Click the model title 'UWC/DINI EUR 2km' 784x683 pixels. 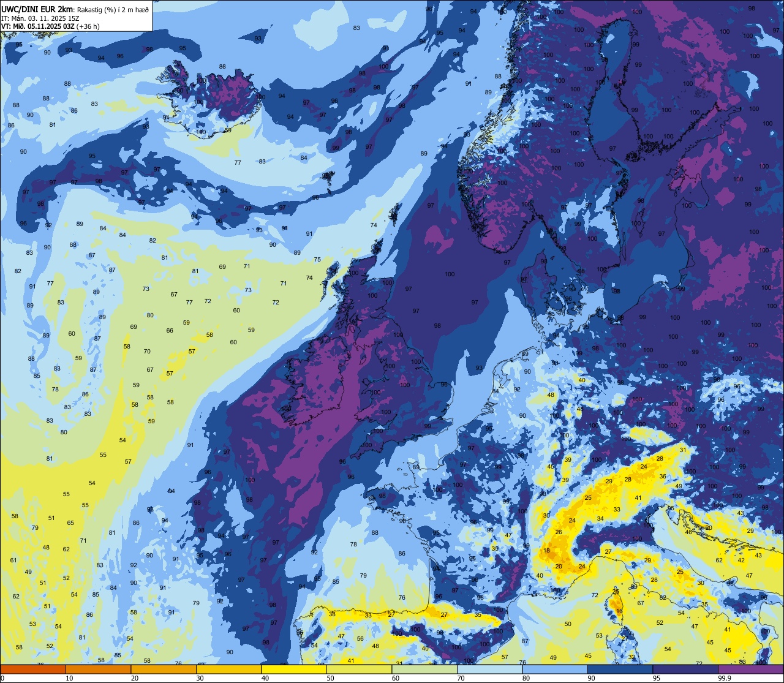37,9
